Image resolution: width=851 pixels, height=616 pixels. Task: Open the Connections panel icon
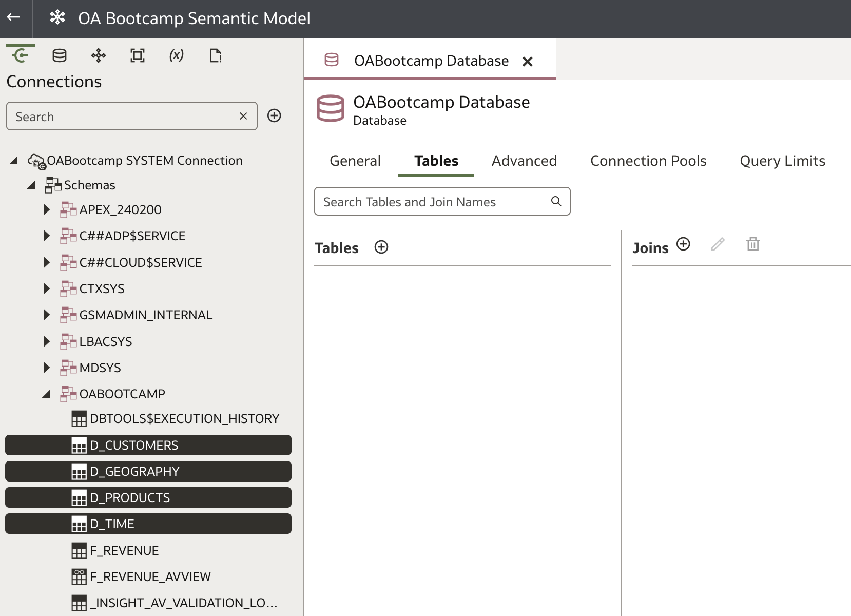pyautogui.click(x=21, y=55)
